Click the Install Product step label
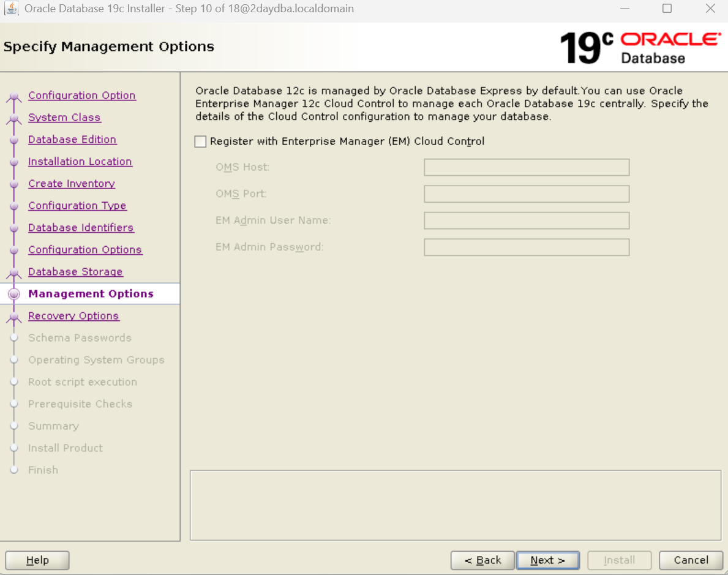Screen dimensions: 728x575 click(x=66, y=448)
